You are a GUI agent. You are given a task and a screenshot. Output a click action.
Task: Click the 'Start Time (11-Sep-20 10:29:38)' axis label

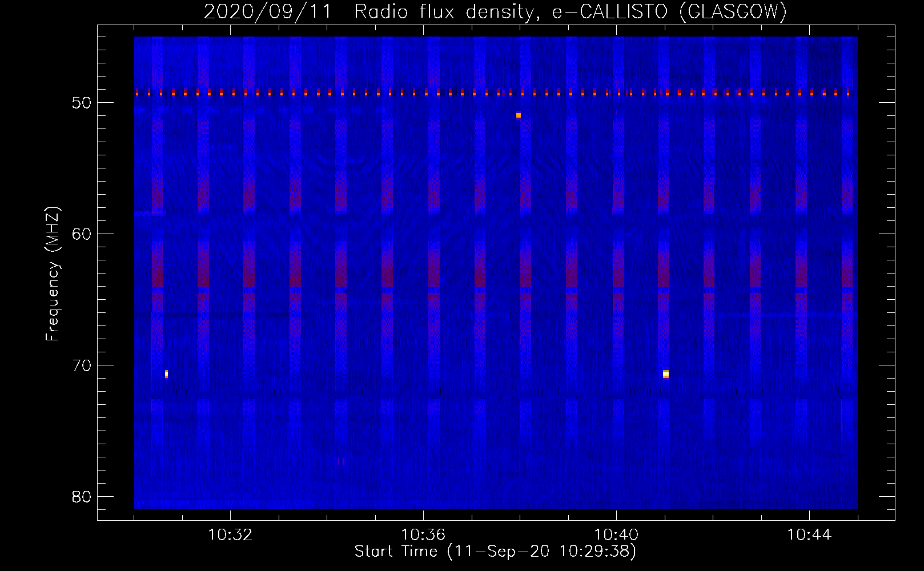click(x=495, y=552)
